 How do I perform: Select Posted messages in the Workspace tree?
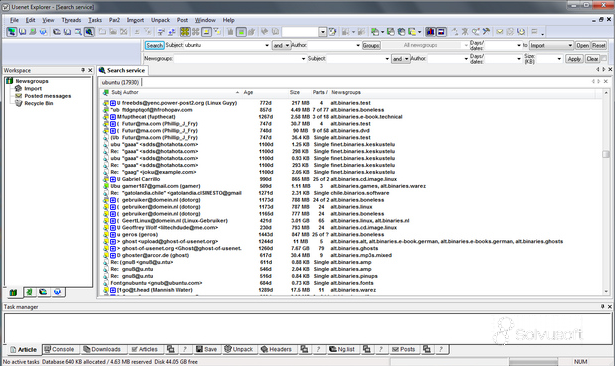(47, 96)
